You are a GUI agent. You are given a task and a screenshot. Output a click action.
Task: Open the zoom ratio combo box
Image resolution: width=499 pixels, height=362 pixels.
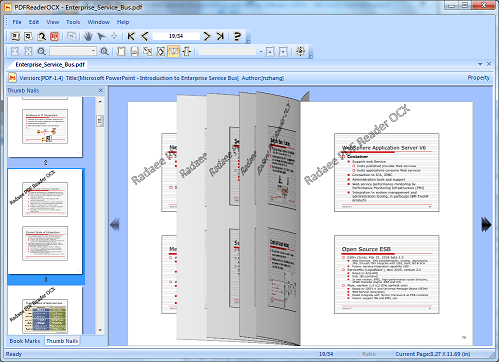point(73,51)
